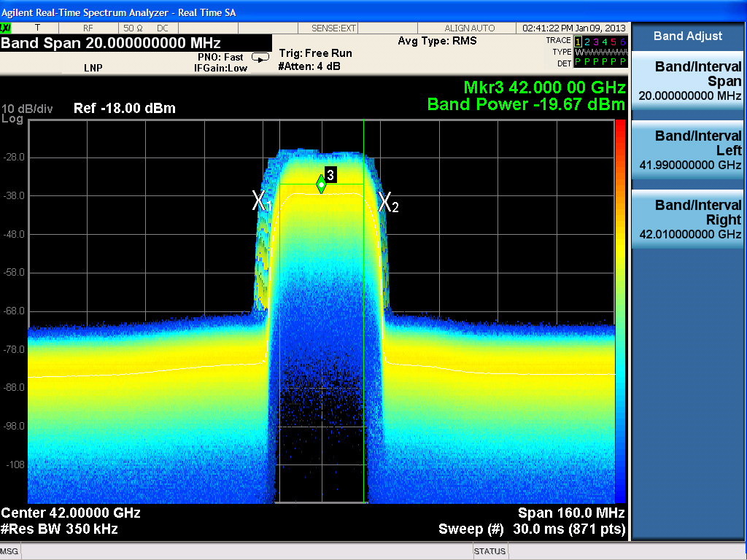747x560 pixels.
Task: Click the Center 42.00000 GHz readout
Action: [x=71, y=513]
